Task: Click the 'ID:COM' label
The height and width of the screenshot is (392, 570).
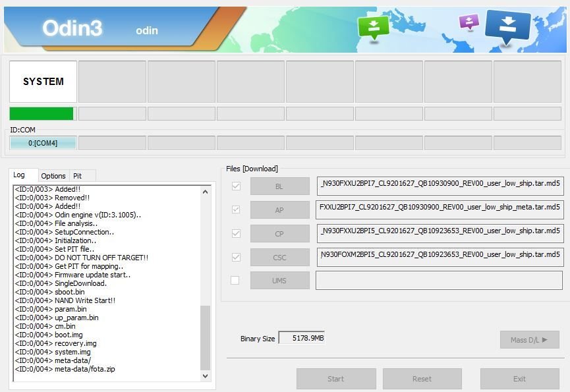Action: [x=22, y=130]
